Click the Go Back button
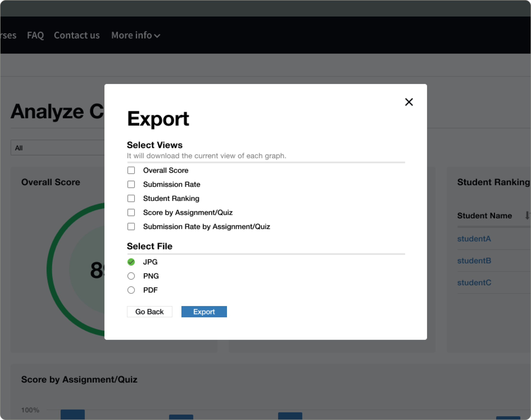Viewport: 531px width, 420px height. (150, 312)
